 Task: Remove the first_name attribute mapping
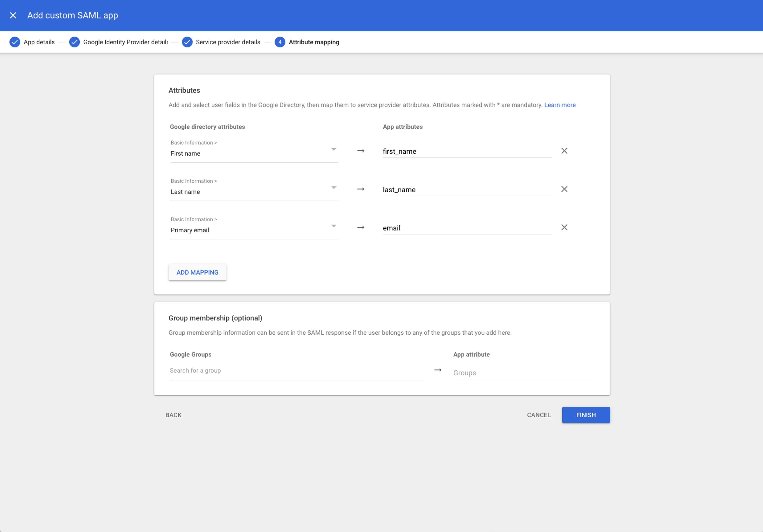click(x=564, y=151)
